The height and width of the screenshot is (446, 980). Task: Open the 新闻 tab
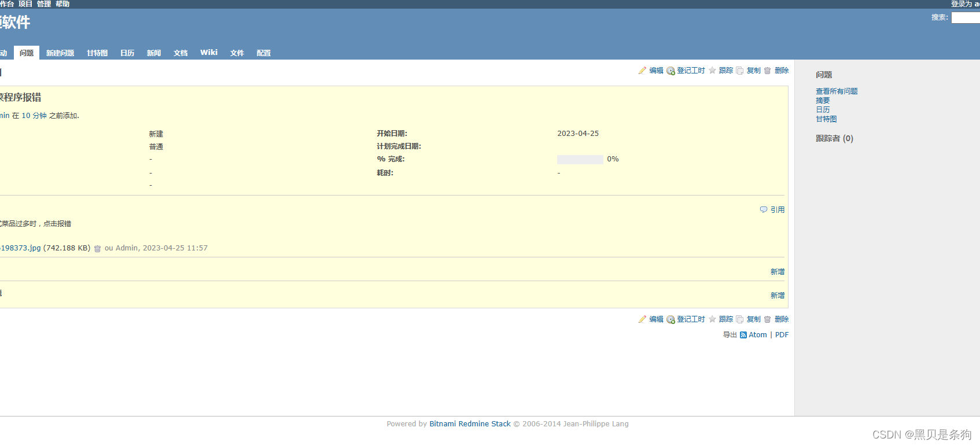[x=154, y=53]
